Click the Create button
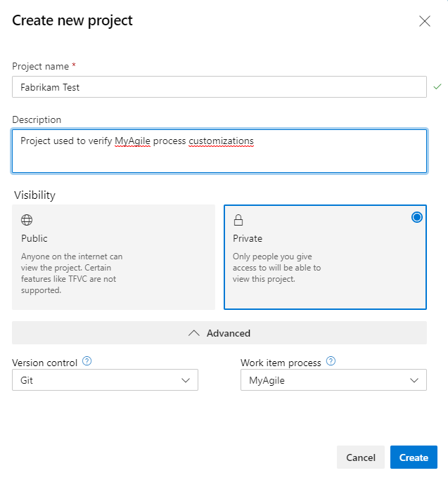The height and width of the screenshot is (487, 448). (x=414, y=457)
